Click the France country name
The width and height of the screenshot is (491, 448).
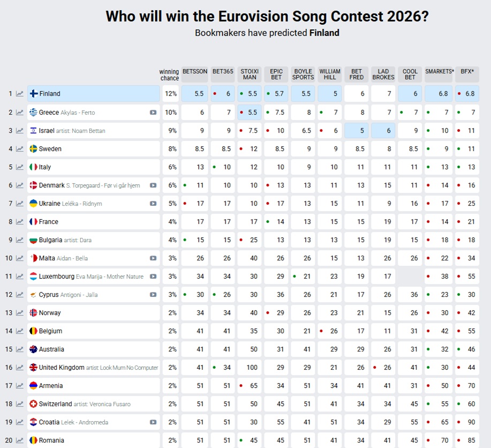pos(48,222)
